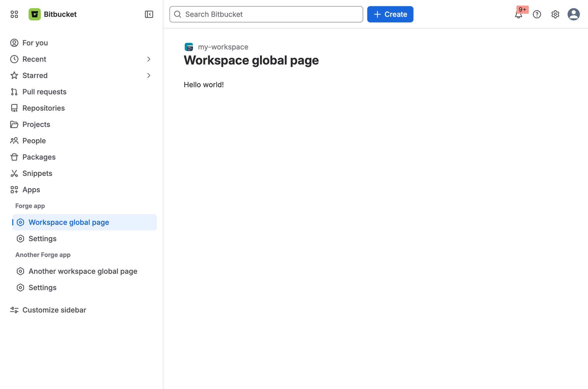
Task: Click the Recent clock icon
Action: tap(14, 59)
